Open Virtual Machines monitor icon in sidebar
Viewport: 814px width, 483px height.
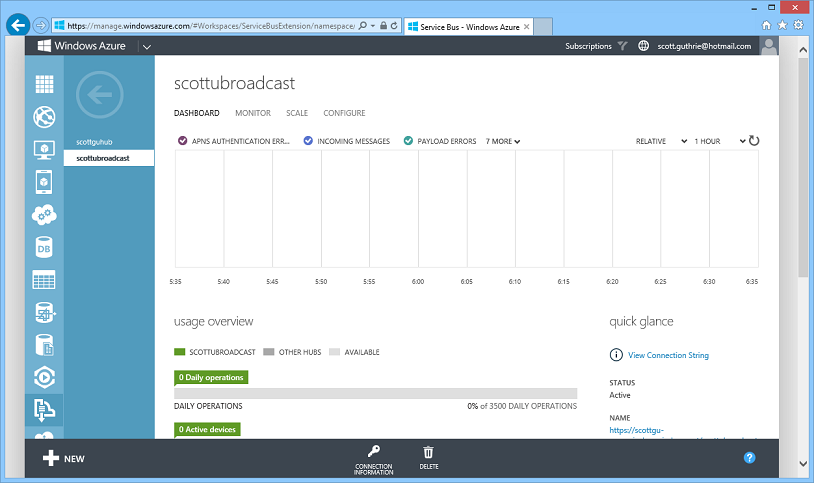(x=44, y=150)
